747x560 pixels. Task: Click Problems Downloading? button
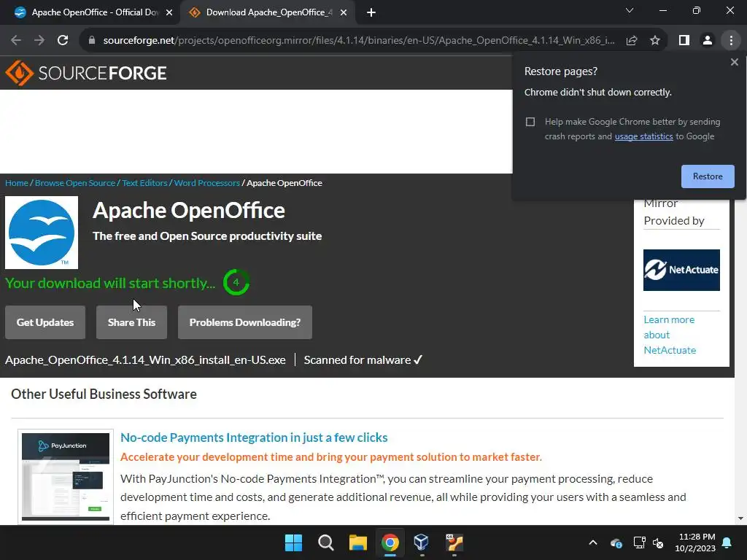click(x=245, y=322)
